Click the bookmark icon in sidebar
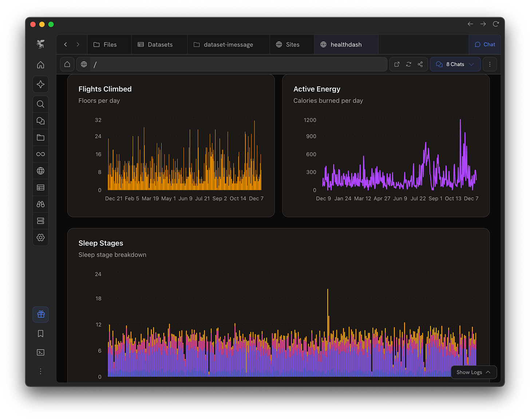Screen dimensions: 530x420 point(41,334)
